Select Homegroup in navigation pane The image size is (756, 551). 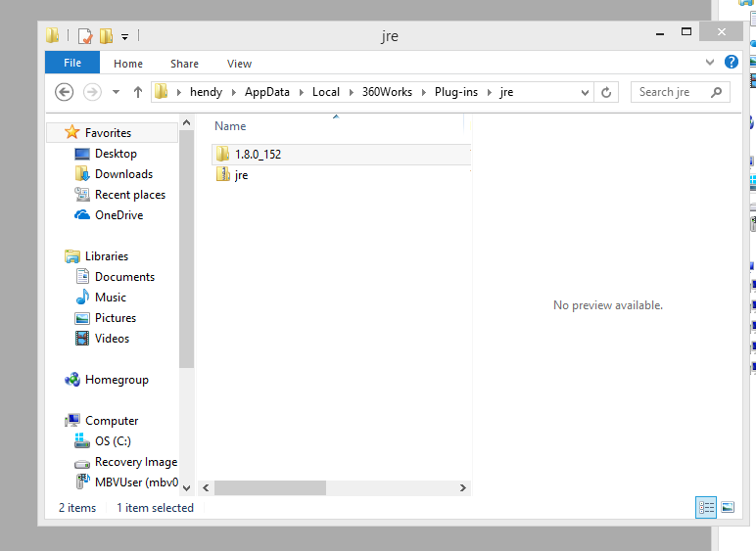[x=117, y=380]
